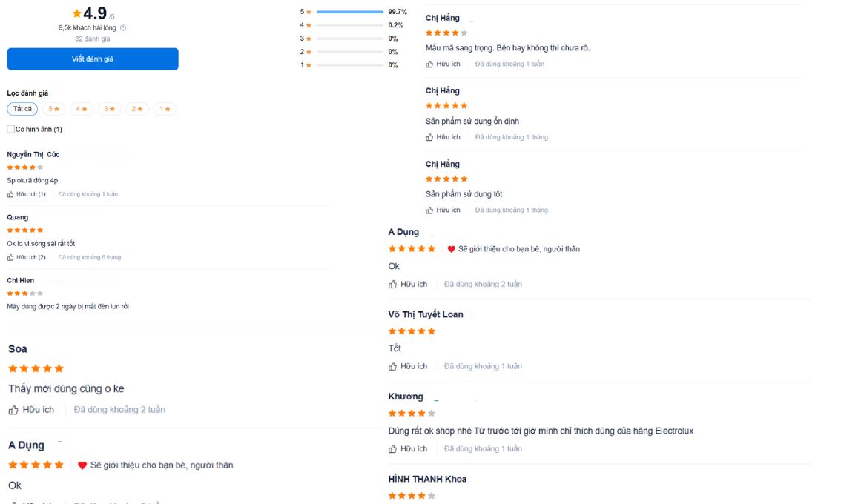Filter reviews by 5 stars
The image size is (841, 504).
(53, 109)
